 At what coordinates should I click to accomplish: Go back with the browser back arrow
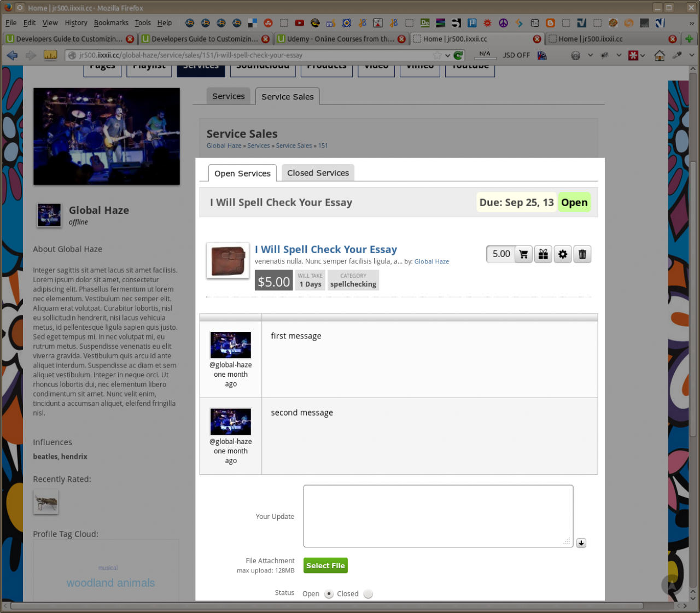pos(12,55)
